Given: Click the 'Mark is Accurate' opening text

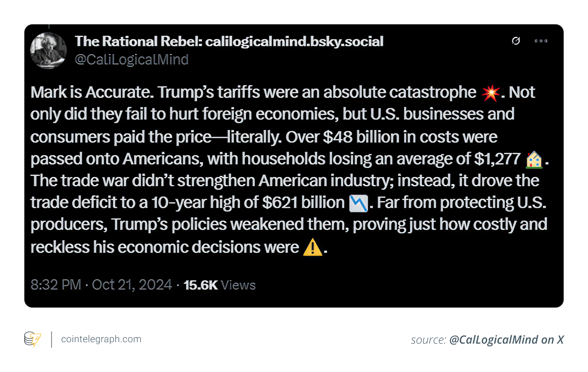Looking at the screenshot, I should coord(92,92).
